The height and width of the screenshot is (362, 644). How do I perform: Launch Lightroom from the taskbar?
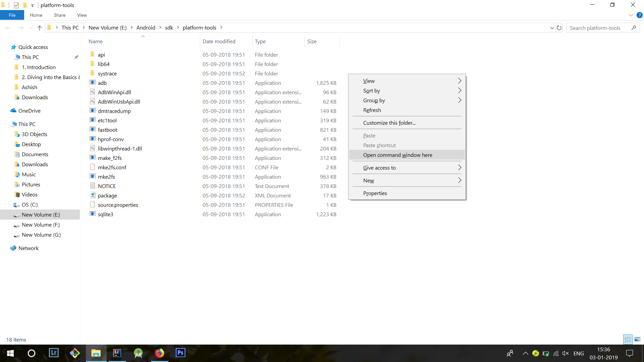click(x=54, y=353)
